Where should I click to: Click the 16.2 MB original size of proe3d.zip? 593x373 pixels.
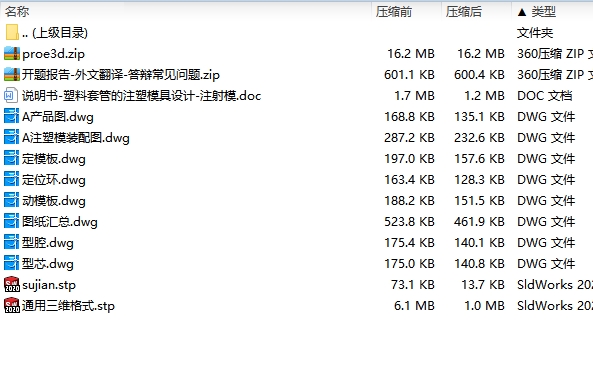pyautogui.click(x=411, y=54)
